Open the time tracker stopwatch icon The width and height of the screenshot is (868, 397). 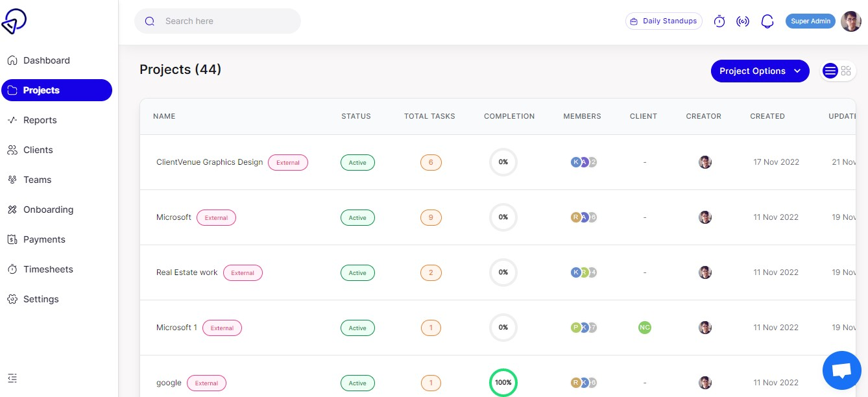719,21
